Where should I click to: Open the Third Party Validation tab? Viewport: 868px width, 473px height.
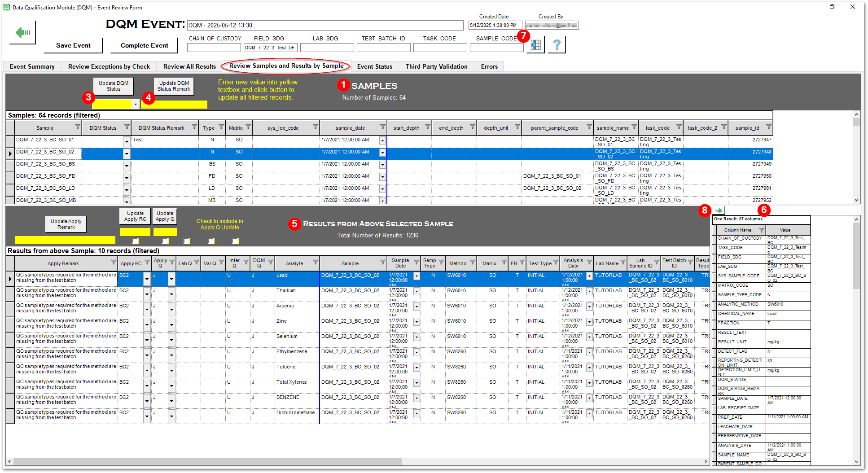(x=436, y=66)
